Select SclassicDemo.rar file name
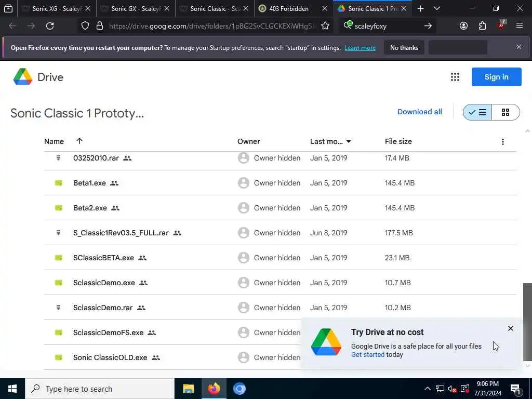 [x=103, y=308]
